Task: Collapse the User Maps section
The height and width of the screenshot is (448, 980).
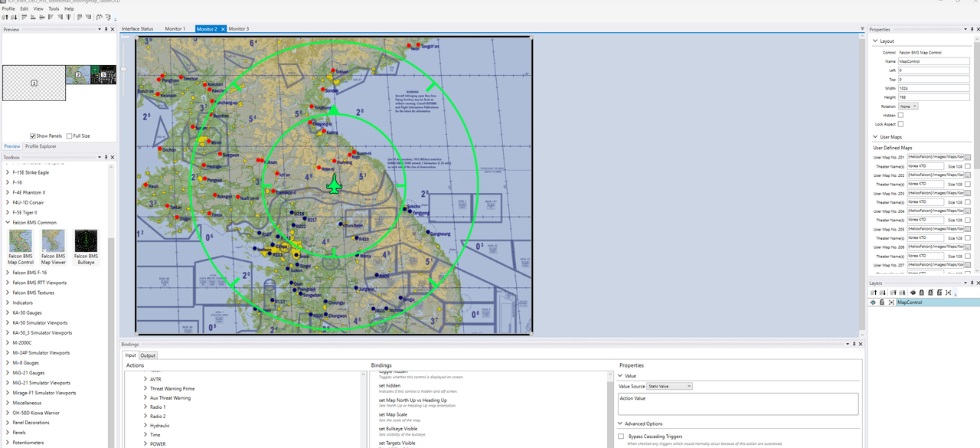Action: click(x=874, y=136)
